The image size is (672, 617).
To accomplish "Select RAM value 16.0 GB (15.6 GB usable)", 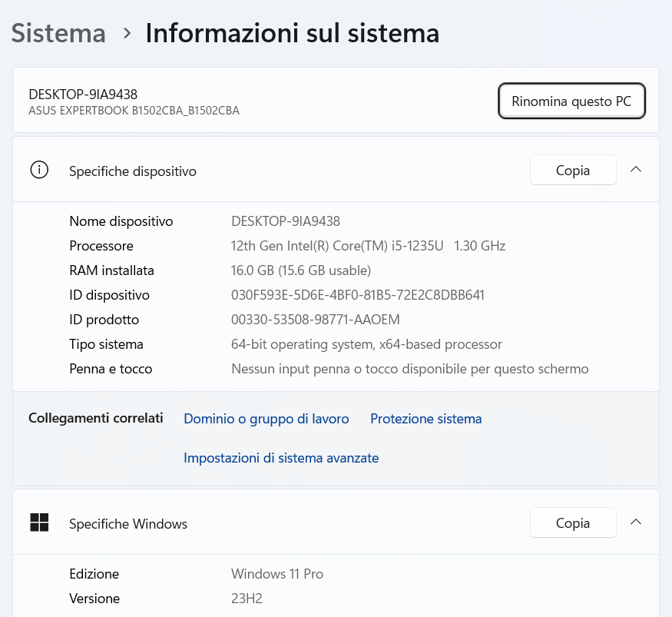I will point(301,270).
